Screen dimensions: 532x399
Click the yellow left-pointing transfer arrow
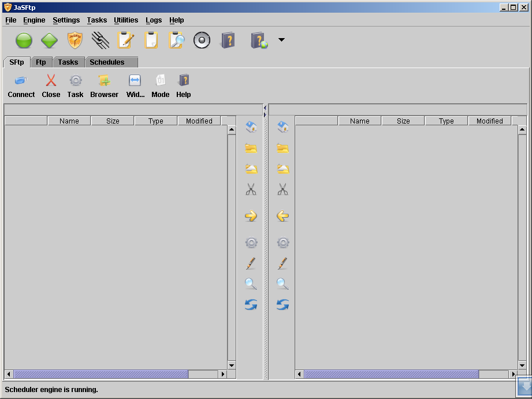(x=282, y=216)
